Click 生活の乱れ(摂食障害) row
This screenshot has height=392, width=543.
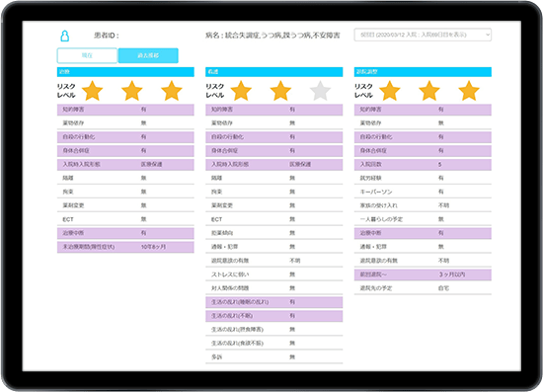click(x=273, y=330)
